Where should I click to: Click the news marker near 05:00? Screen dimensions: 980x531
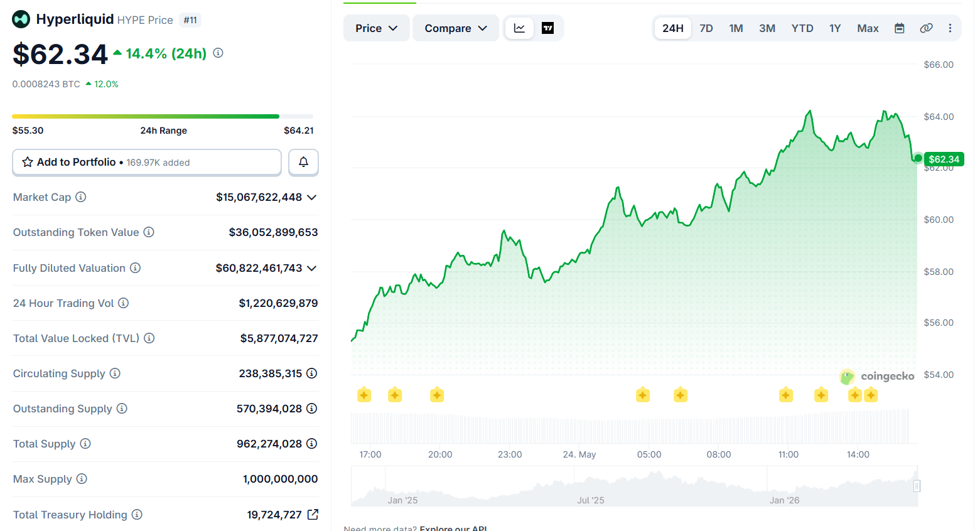tap(643, 395)
